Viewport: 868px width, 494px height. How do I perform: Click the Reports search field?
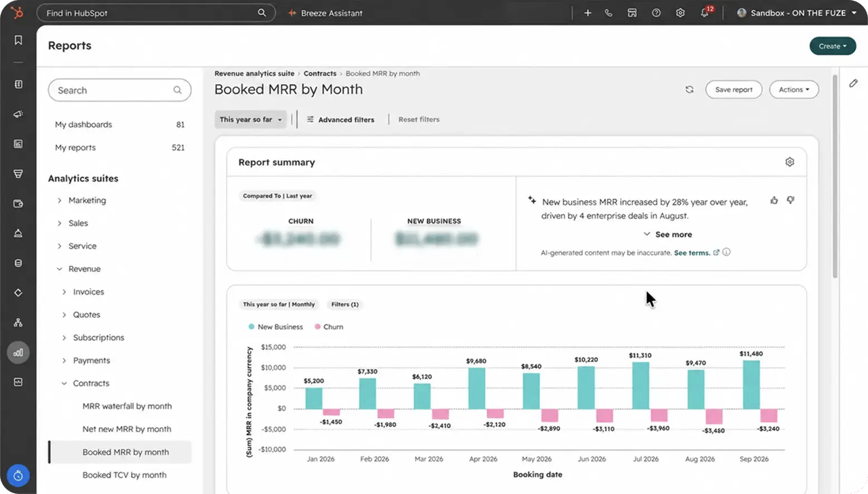tap(119, 90)
